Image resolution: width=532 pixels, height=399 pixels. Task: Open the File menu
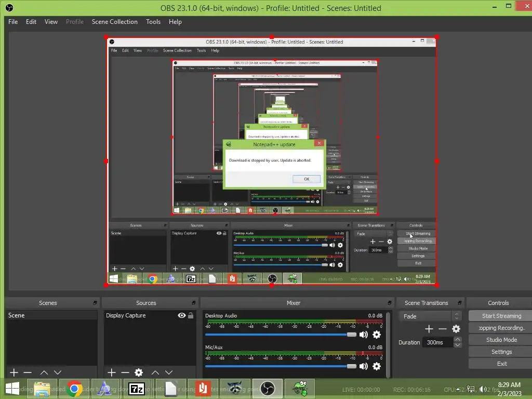point(13,22)
